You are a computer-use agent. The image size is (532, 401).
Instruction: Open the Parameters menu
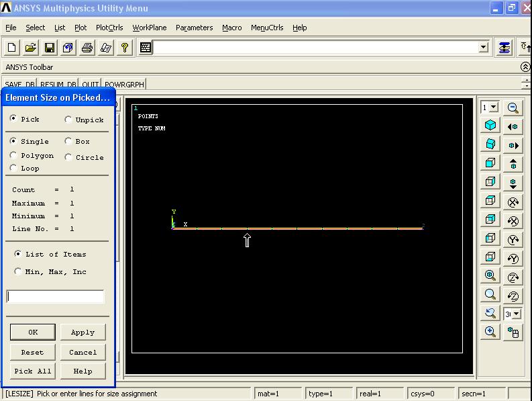(x=194, y=28)
